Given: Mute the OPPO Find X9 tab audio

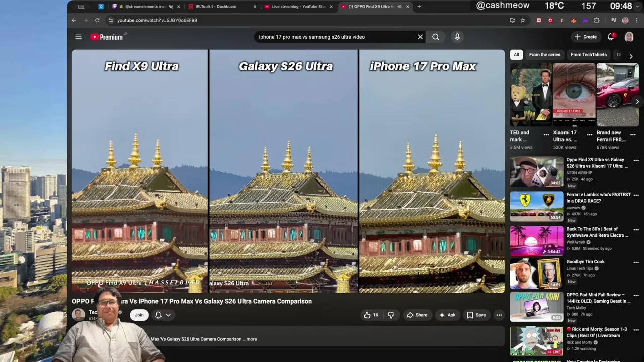Looking at the screenshot, I should 399,7.
